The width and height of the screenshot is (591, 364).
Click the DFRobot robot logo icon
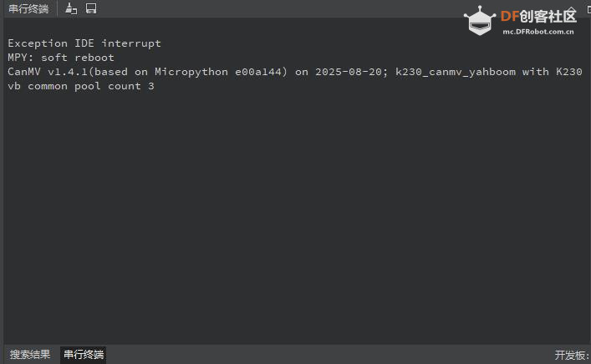479,20
